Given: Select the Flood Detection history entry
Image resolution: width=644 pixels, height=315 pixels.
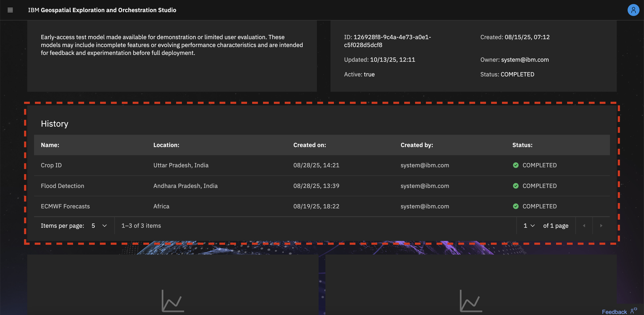Looking at the screenshot, I should pos(62,186).
